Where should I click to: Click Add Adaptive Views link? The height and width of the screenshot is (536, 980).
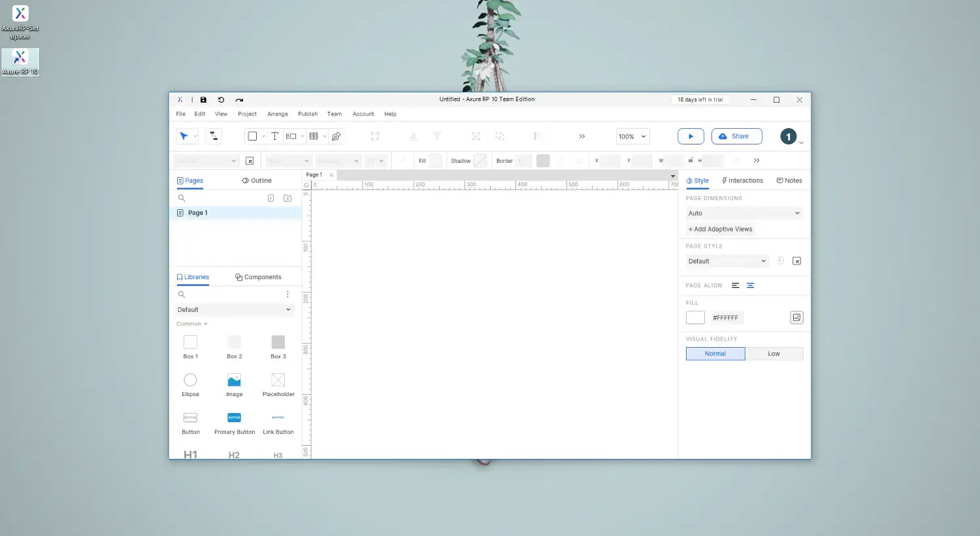[720, 229]
